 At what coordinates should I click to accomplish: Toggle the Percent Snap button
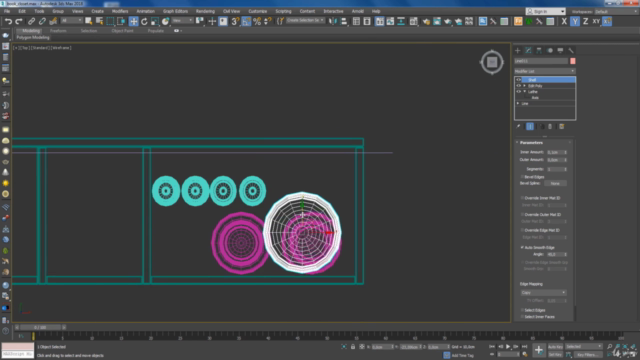257,21
